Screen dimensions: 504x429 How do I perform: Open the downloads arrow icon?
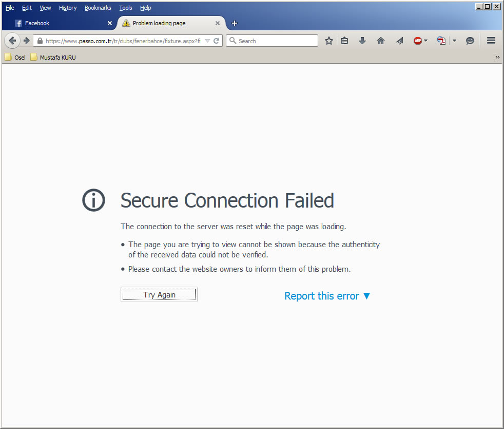362,41
